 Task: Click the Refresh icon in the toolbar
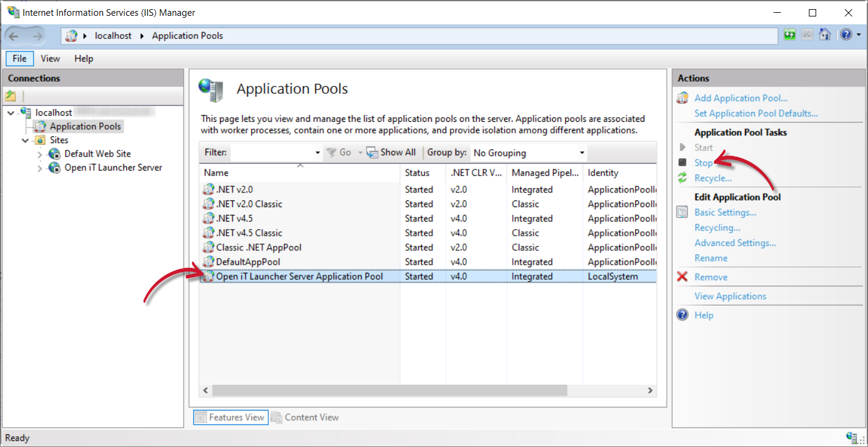pos(789,35)
